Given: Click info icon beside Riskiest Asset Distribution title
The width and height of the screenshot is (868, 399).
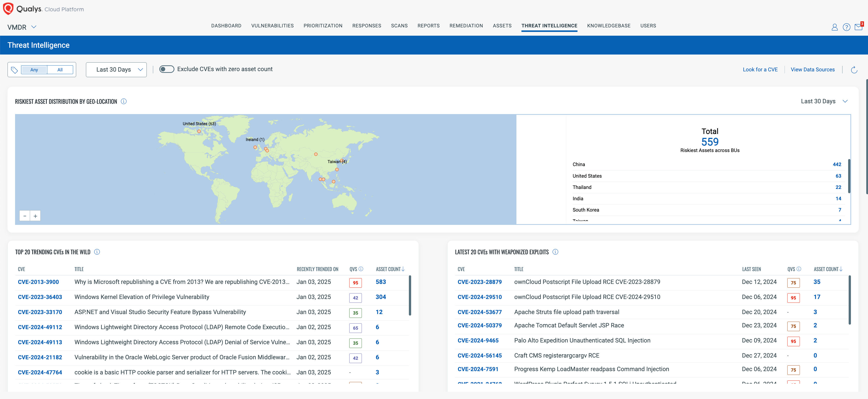Looking at the screenshot, I should coord(124,102).
